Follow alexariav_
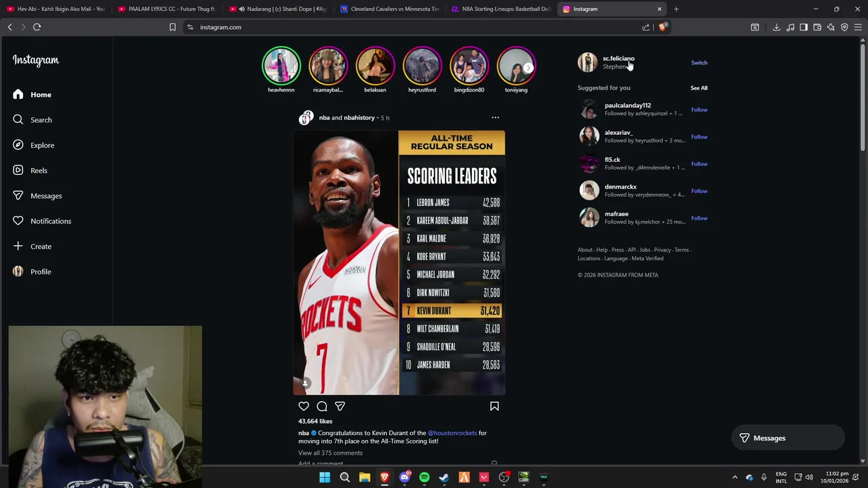This screenshot has width=868, height=488. 699,137
